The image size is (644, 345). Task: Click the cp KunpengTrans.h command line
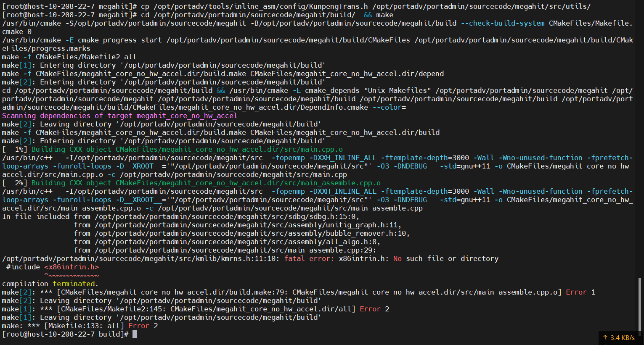point(297,6)
